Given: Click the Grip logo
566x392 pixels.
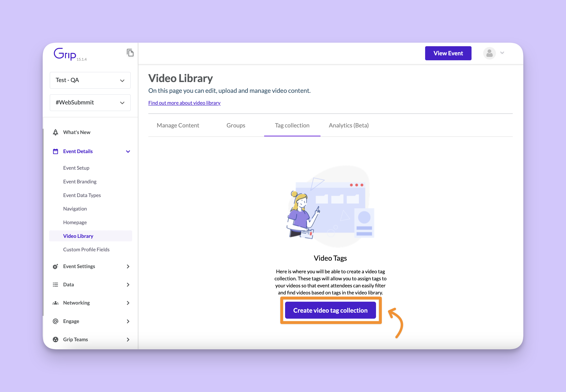Looking at the screenshot, I should 65,54.
